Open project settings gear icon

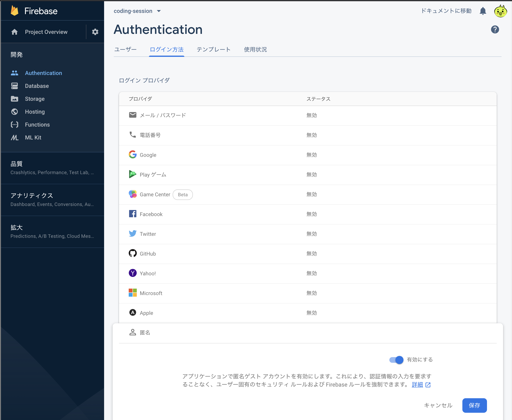(x=95, y=32)
